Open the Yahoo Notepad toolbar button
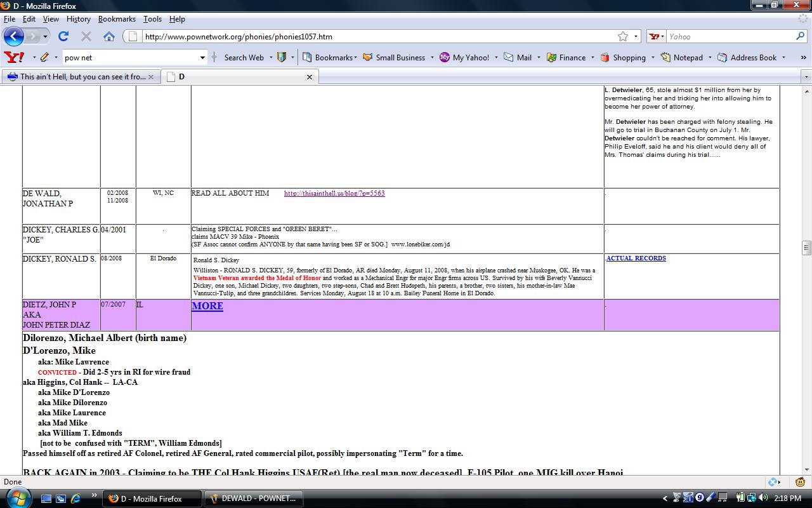 point(682,57)
